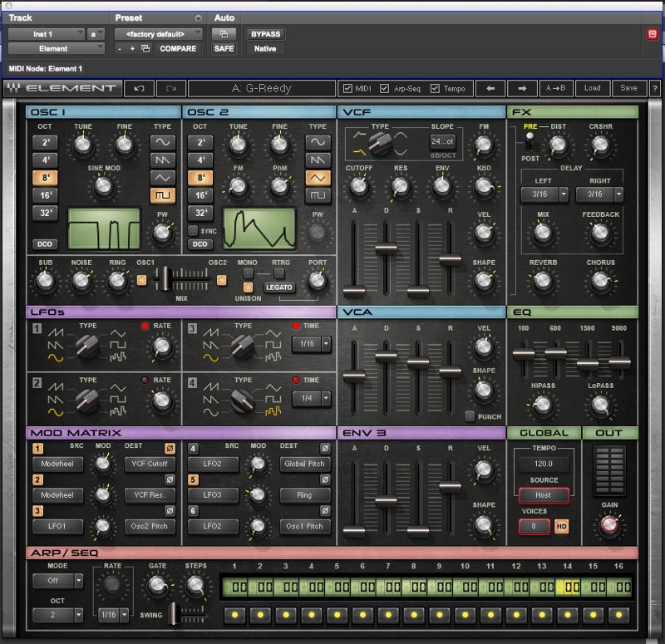Click the VCF attack fader
Viewport: 665px width, 644px height.
354,292
